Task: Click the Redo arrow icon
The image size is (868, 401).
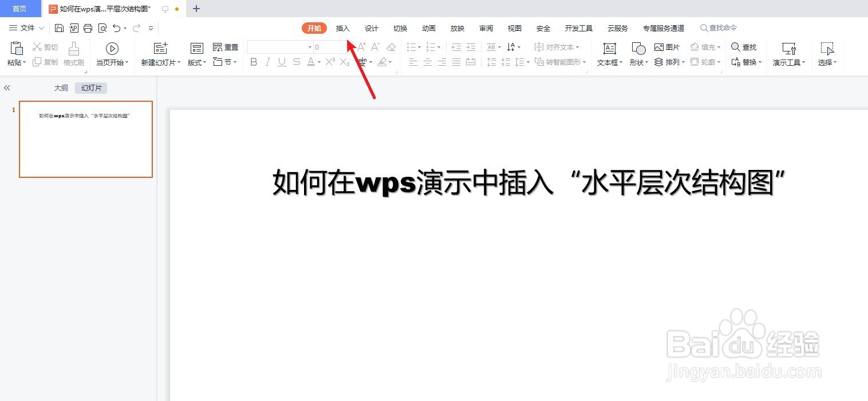Action: coord(136,28)
